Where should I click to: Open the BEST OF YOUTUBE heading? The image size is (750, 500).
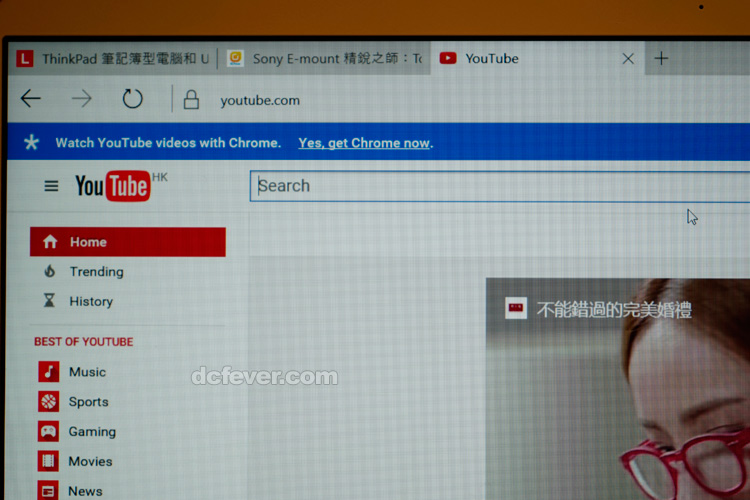pyautogui.click(x=84, y=342)
